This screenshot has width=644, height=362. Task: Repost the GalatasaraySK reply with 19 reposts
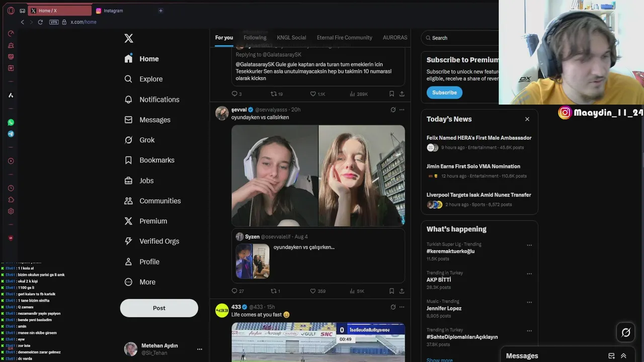277,94
